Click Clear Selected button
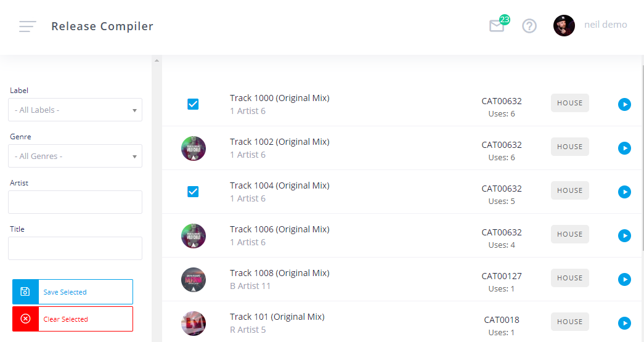 (x=73, y=319)
